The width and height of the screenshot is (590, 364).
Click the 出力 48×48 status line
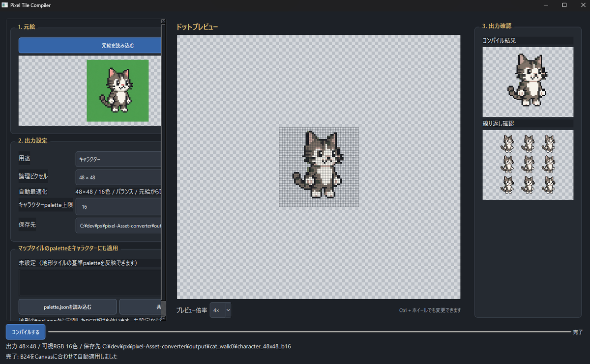pos(148,347)
